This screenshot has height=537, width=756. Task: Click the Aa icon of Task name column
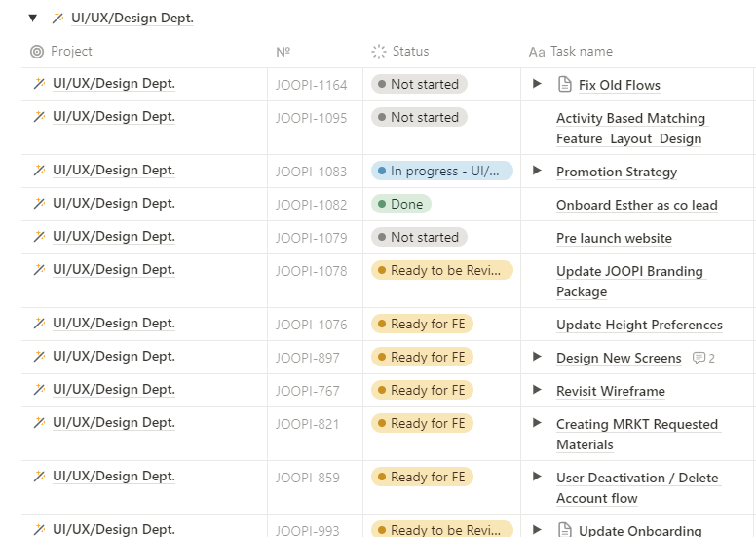pos(537,52)
